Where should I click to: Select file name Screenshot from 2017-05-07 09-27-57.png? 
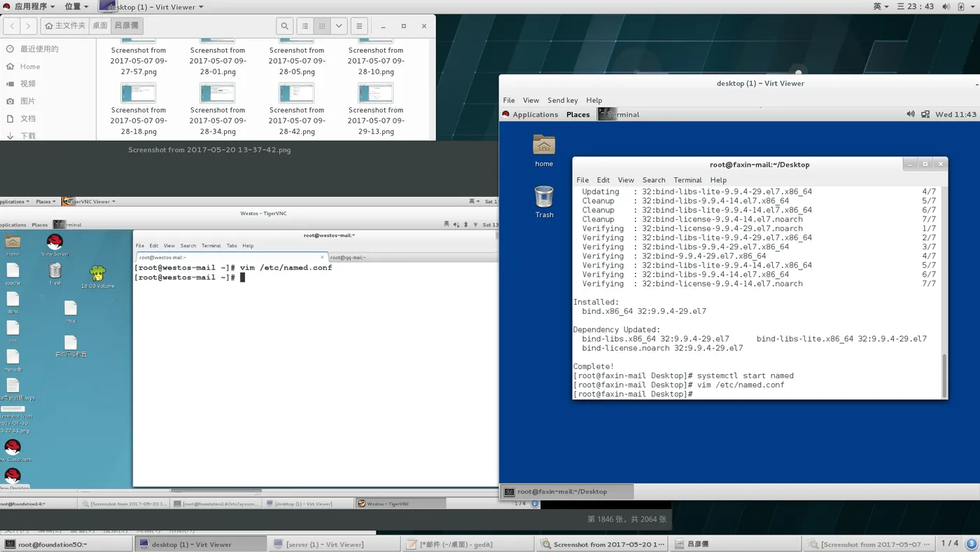[x=139, y=61]
